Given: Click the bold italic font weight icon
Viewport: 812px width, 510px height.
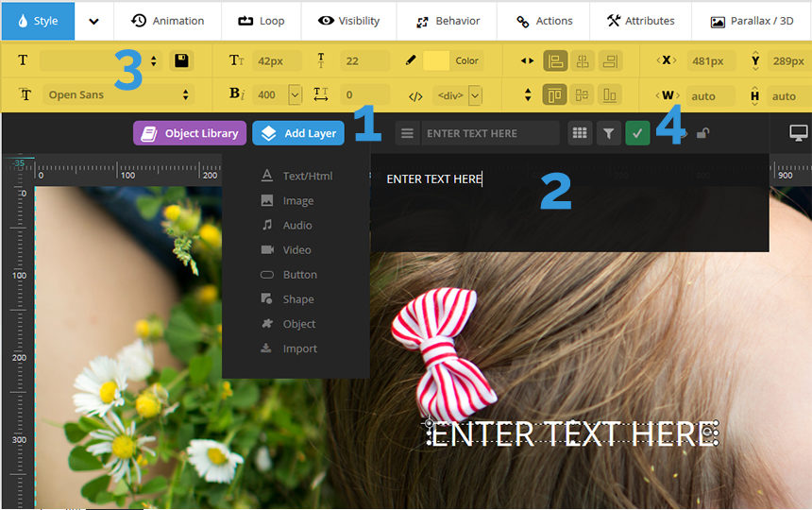Looking at the screenshot, I should click(237, 93).
